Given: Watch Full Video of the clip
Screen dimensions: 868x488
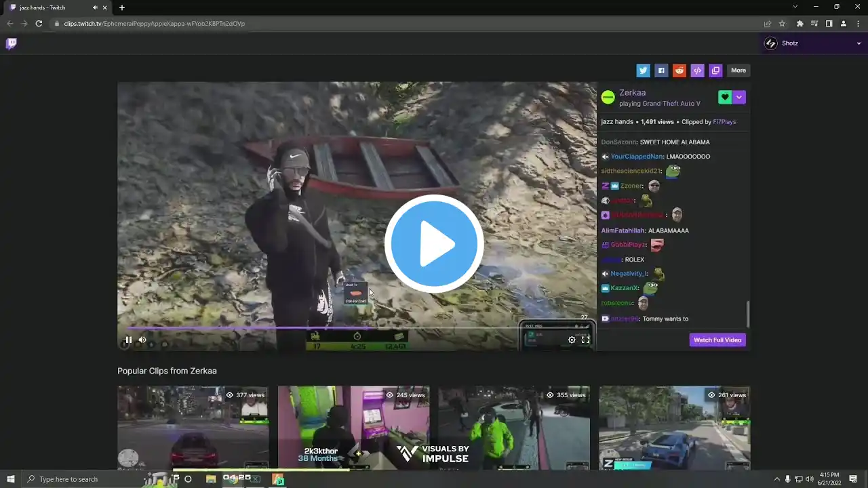Looking at the screenshot, I should point(717,340).
